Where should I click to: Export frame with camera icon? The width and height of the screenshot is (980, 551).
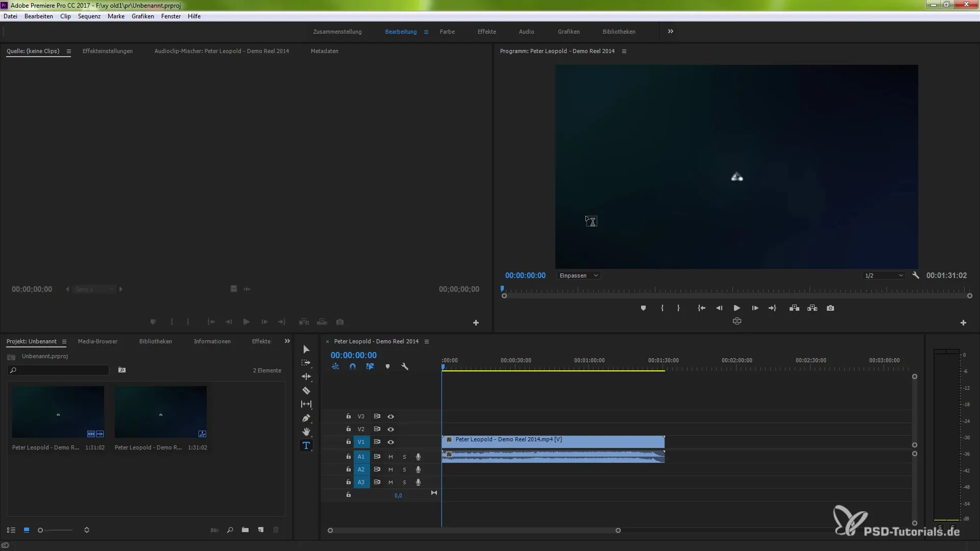(x=830, y=308)
